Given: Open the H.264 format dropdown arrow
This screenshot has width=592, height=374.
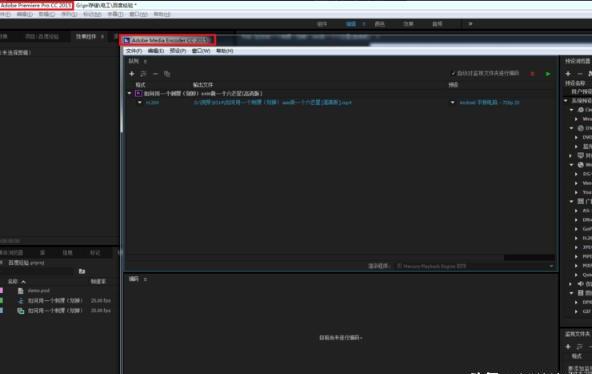Looking at the screenshot, I should tap(140, 102).
